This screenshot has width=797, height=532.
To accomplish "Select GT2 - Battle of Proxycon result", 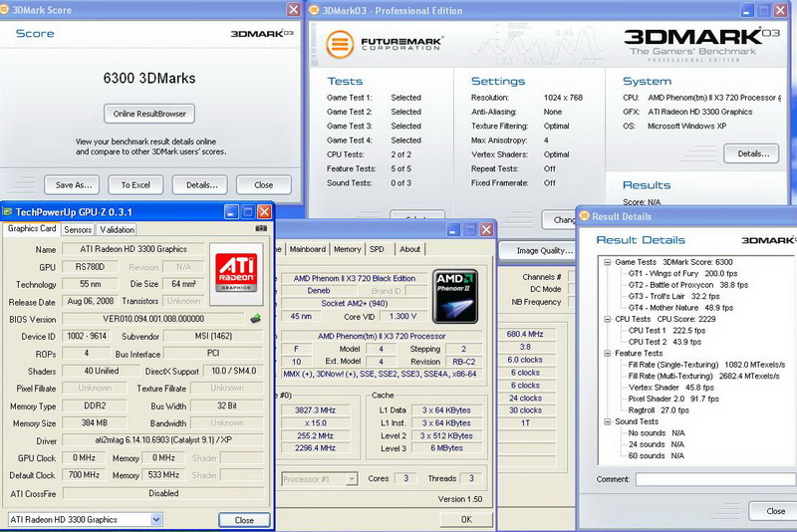I will [x=688, y=285].
